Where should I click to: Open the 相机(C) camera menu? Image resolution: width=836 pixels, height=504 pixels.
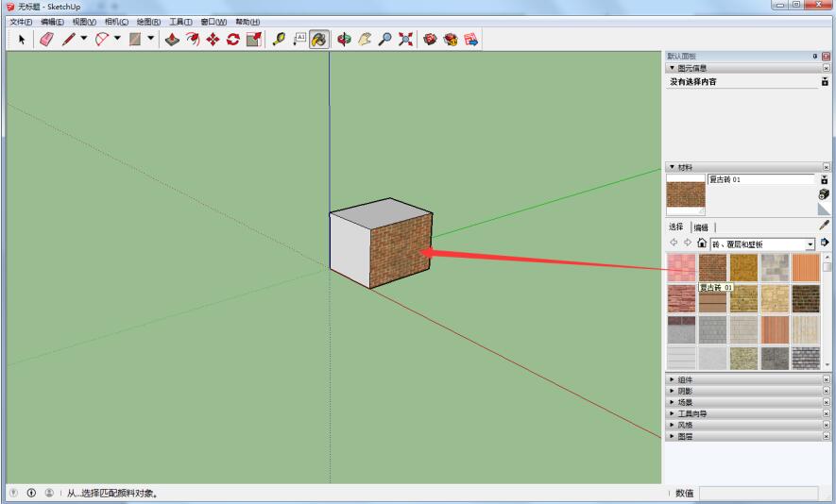click(116, 22)
